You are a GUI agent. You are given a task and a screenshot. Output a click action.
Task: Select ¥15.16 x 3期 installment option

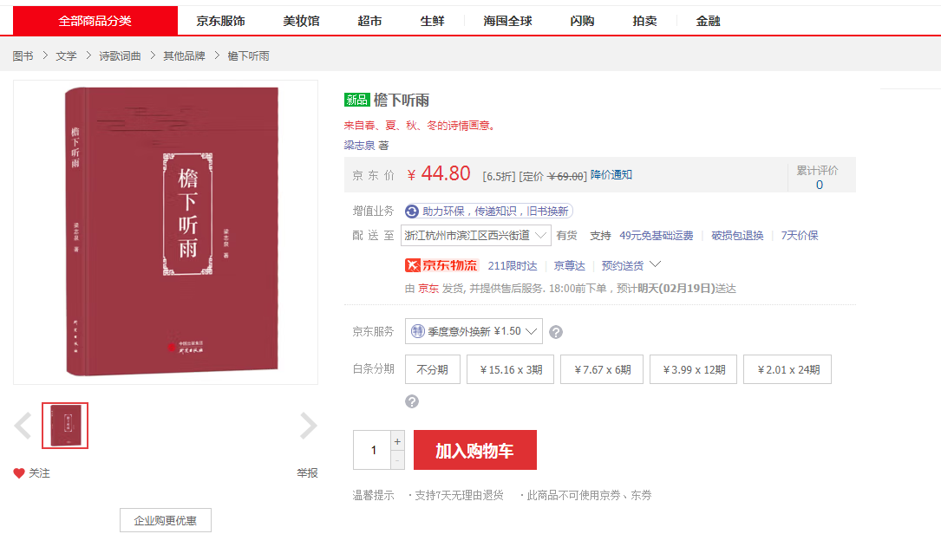click(511, 369)
